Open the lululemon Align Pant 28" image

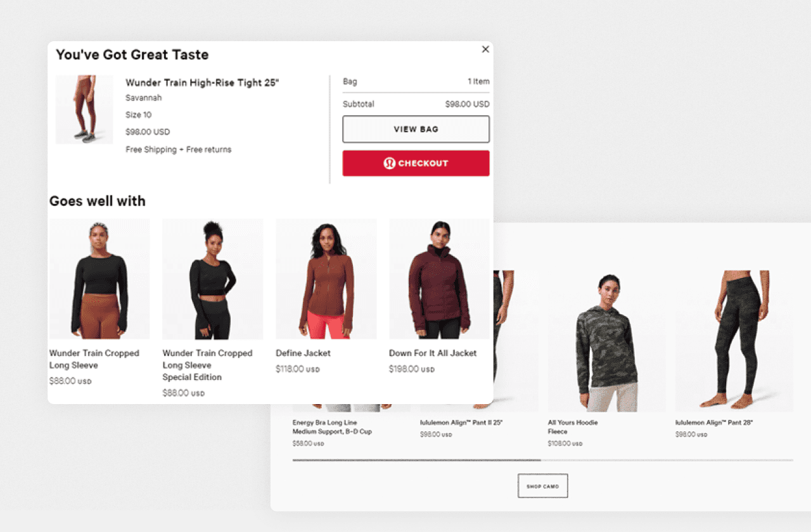point(734,341)
